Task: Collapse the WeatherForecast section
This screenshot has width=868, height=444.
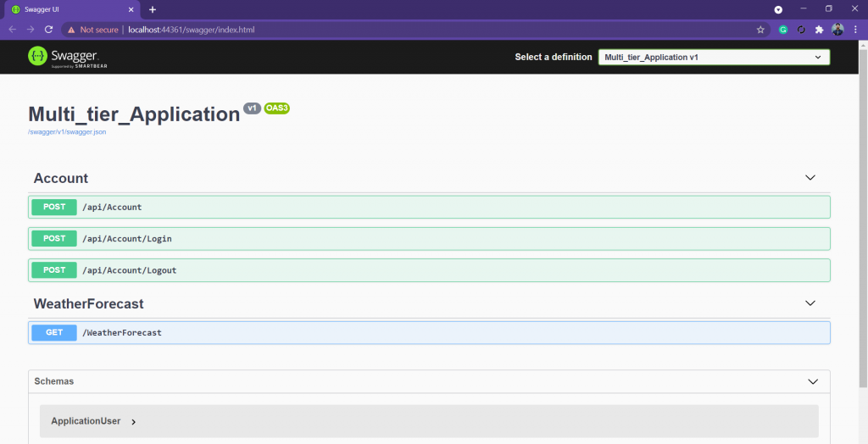Action: tap(810, 303)
